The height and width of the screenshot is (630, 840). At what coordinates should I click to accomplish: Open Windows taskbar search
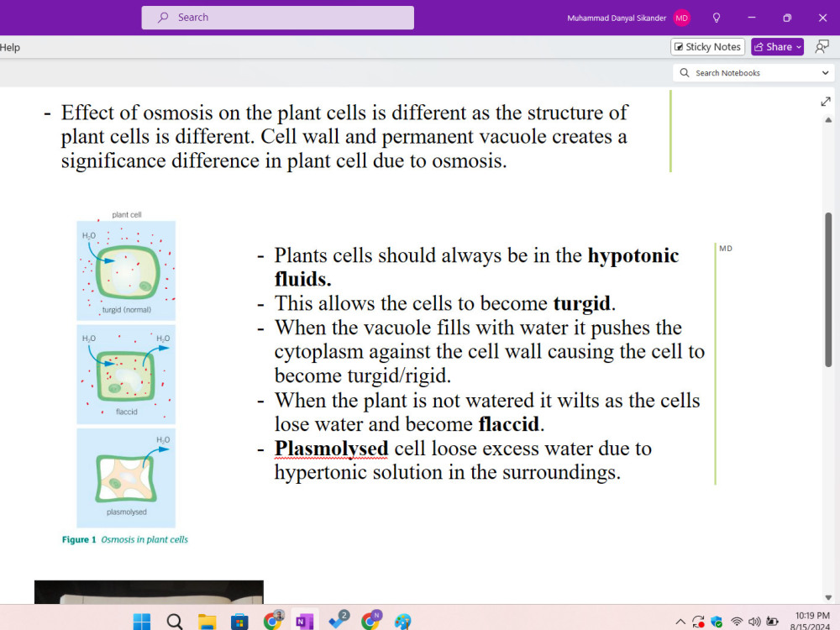(x=174, y=622)
